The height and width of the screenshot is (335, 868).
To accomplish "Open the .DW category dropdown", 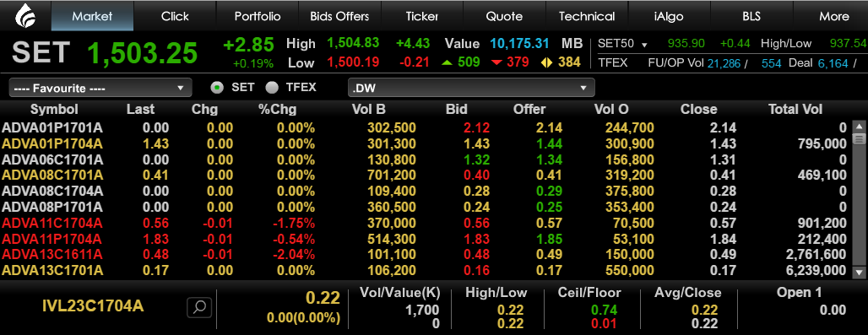I will pos(471,88).
